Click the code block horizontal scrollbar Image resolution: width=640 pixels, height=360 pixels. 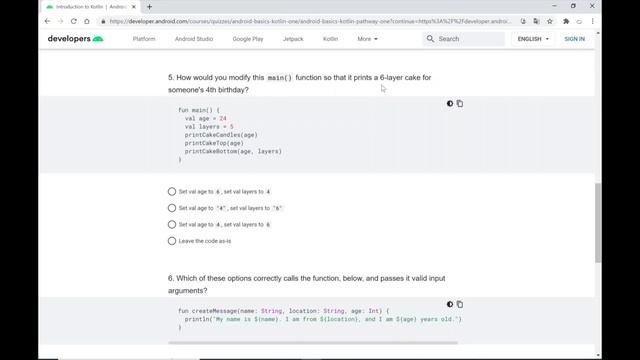(x=313, y=343)
